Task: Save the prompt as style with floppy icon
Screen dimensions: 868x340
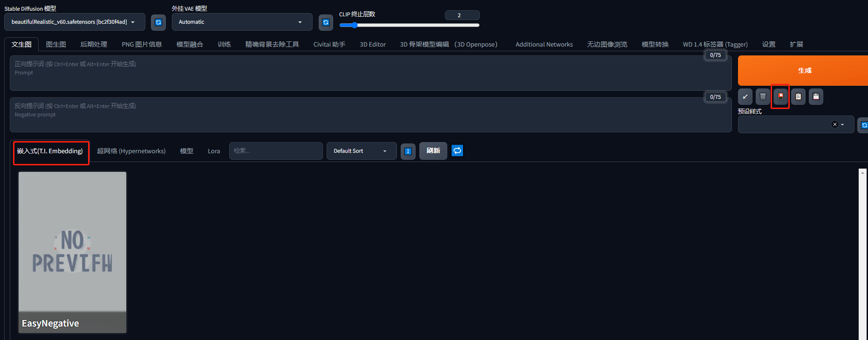Action: (816, 97)
